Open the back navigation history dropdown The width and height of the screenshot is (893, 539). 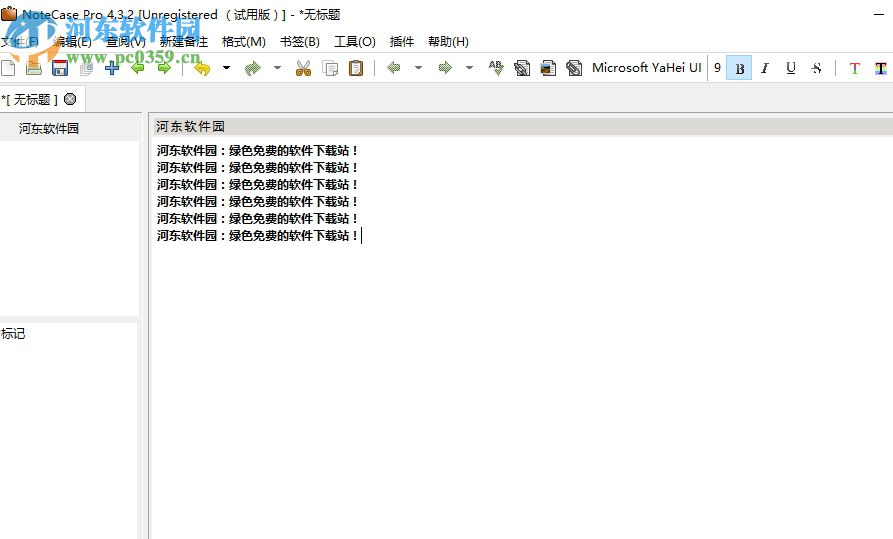(x=418, y=68)
